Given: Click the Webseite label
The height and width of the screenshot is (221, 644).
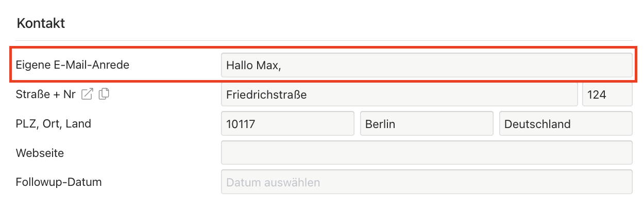Looking at the screenshot, I should click(x=40, y=153).
